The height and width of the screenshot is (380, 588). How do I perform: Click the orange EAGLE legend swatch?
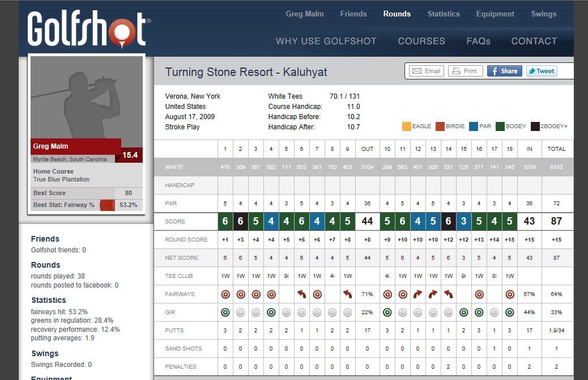tap(407, 126)
